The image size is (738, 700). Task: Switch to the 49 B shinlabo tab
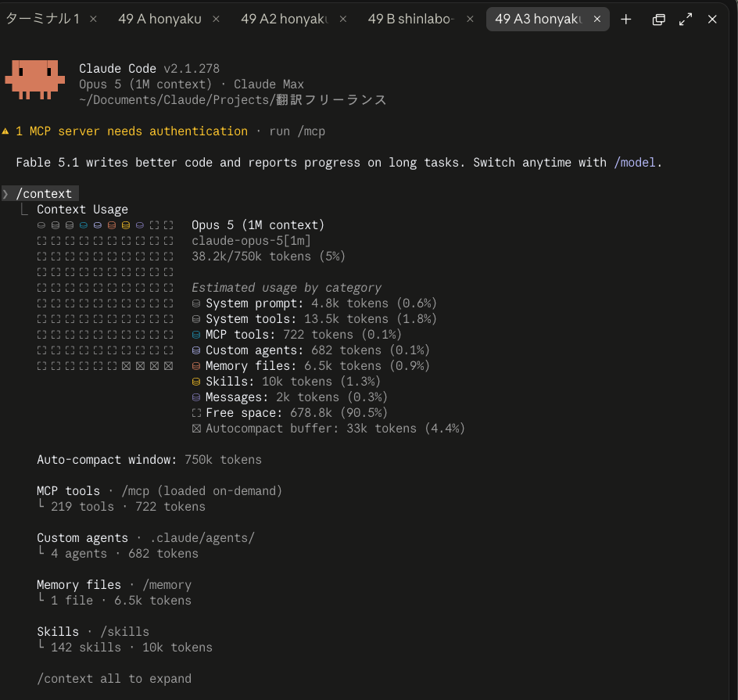point(411,19)
